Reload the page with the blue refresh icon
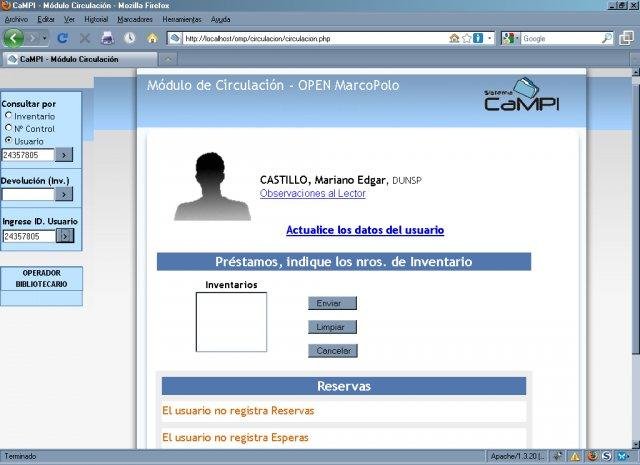Image resolution: width=640 pixels, height=465 pixels. 62,38
